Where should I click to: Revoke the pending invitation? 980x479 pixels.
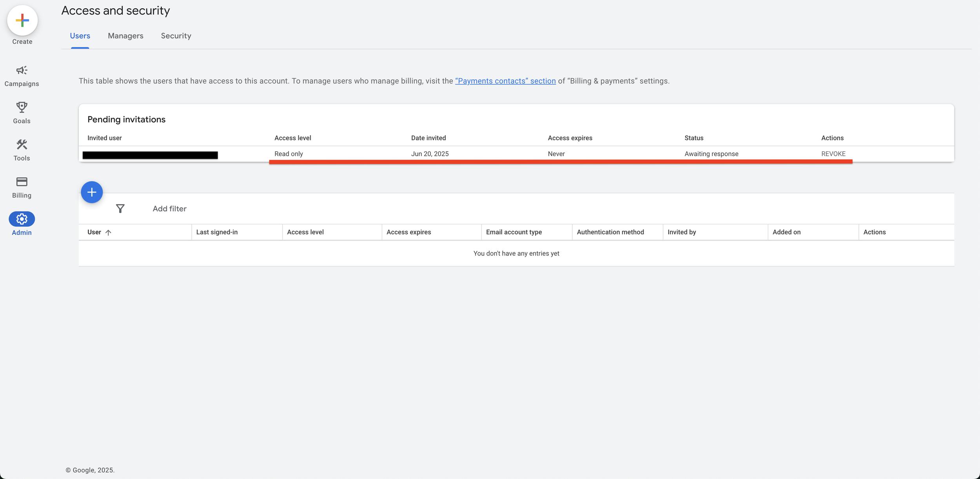833,153
